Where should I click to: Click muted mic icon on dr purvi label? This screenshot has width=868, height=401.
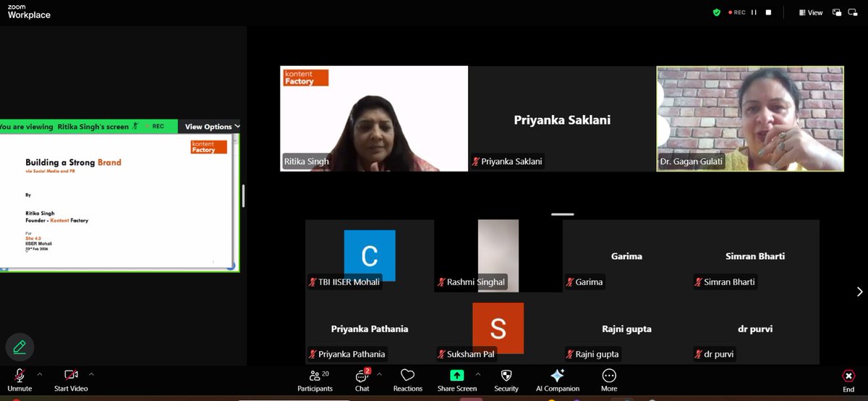click(x=699, y=355)
